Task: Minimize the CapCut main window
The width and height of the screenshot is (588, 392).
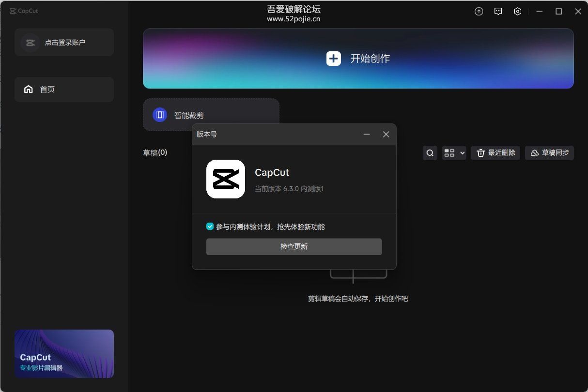Action: (540, 12)
